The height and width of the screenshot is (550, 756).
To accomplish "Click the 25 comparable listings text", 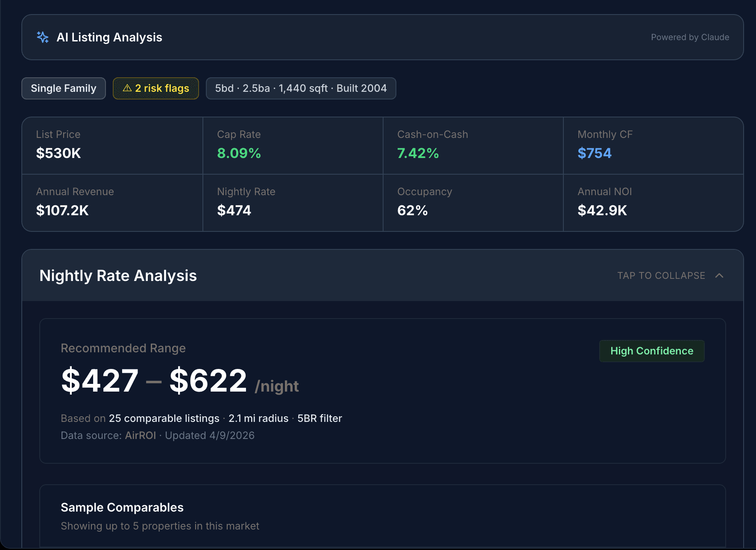I will tap(163, 418).
